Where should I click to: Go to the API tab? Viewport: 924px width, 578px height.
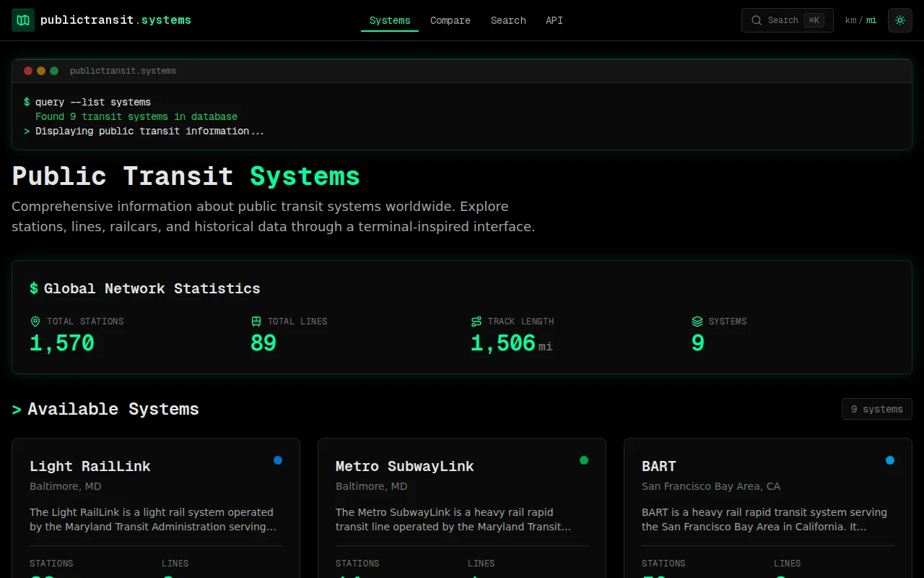(x=554, y=20)
